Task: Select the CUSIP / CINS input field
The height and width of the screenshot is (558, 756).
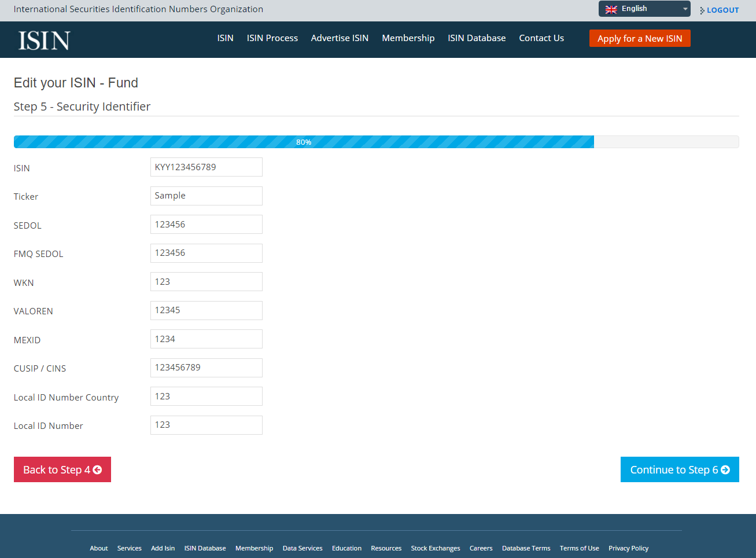Action: [206, 368]
